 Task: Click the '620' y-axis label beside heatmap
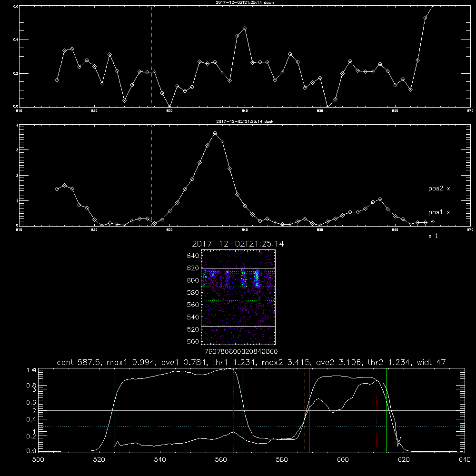193,268
